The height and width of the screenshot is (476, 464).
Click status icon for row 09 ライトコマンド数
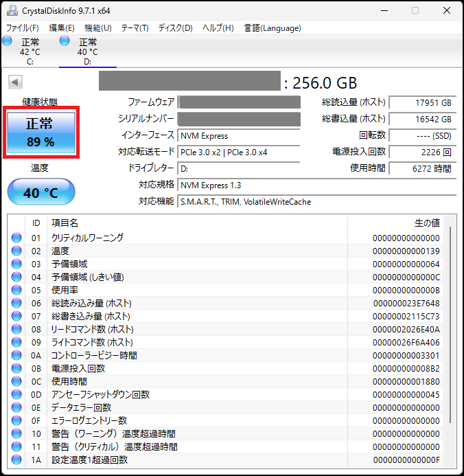click(16, 342)
